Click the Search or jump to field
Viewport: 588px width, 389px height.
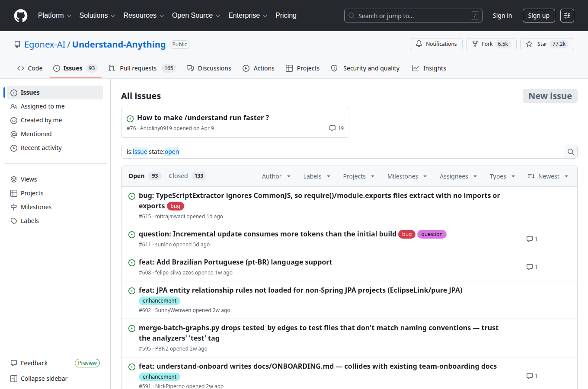[413, 16]
